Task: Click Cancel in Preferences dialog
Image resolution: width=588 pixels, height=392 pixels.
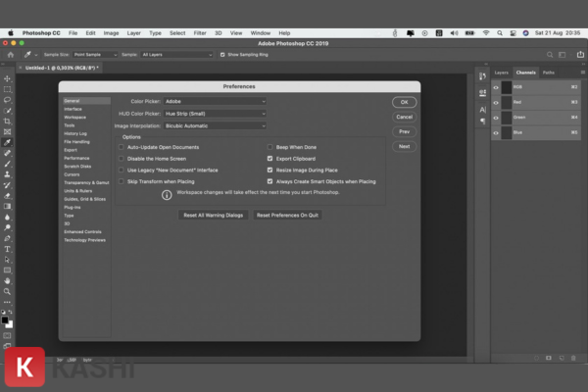Action: (x=404, y=117)
